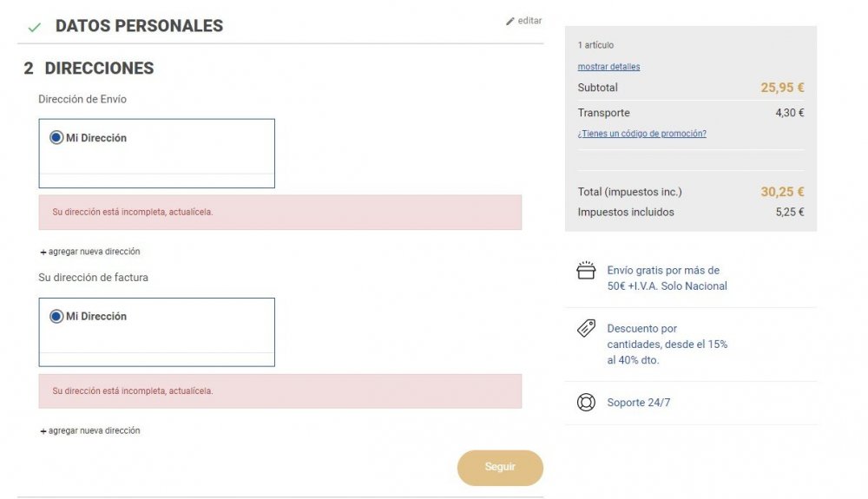Viewport: 868px width, 499px height.
Task: Click the 24/7 support lifebuoy icon
Action: pyautogui.click(x=586, y=403)
